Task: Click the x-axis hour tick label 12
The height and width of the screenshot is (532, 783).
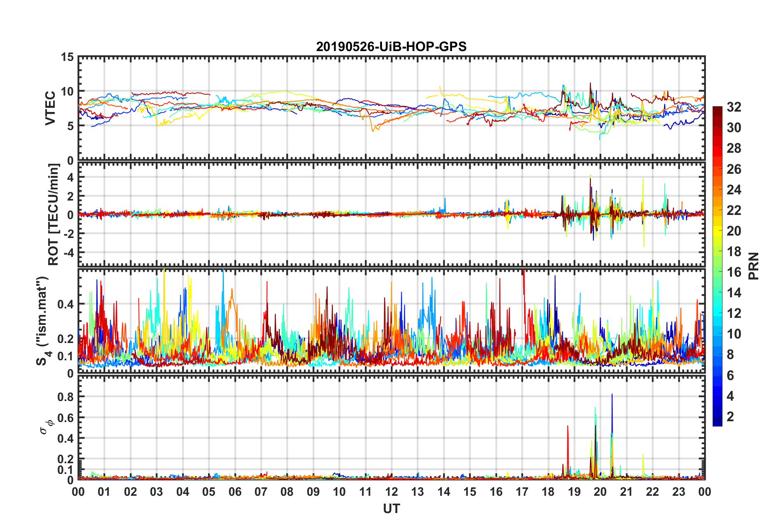Action: pos(391,492)
